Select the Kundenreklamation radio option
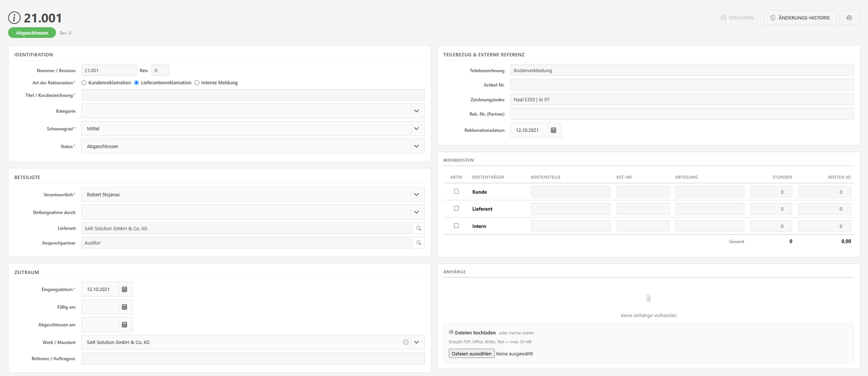The height and width of the screenshot is (376, 868). pos(84,83)
